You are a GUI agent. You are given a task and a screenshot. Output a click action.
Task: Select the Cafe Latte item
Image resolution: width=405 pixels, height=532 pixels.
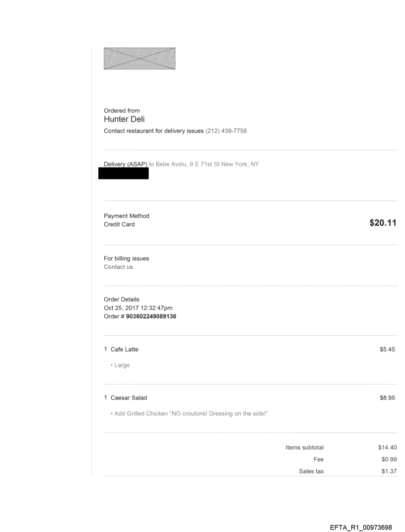point(125,350)
